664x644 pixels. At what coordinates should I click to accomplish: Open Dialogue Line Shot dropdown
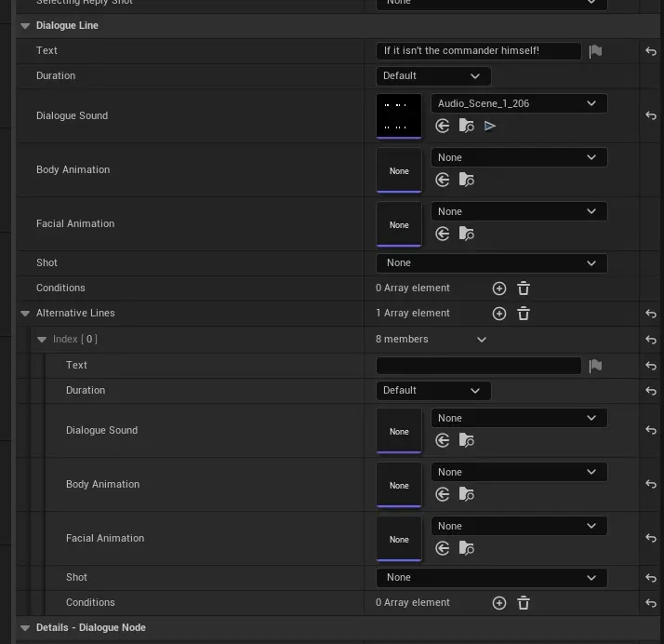click(x=491, y=263)
